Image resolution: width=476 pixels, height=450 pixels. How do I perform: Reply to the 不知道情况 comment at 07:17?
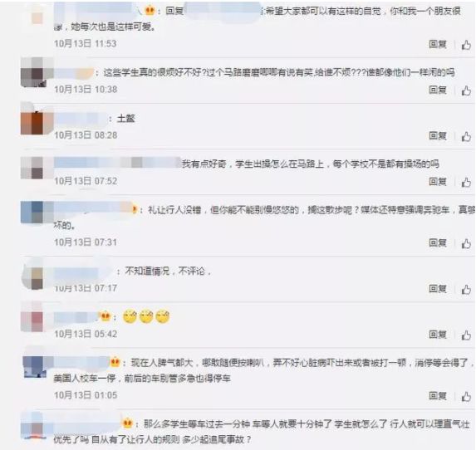tap(438, 289)
